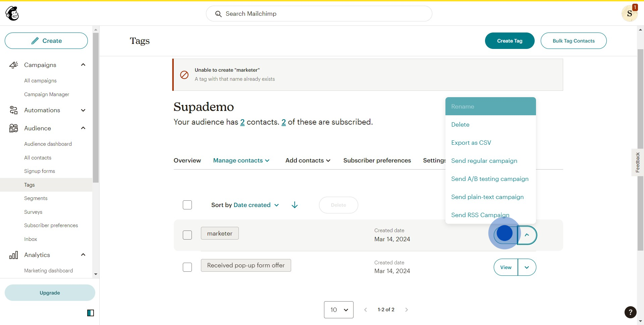Click the Automations flow icon
The height and width of the screenshot is (325, 644).
pyautogui.click(x=13, y=110)
